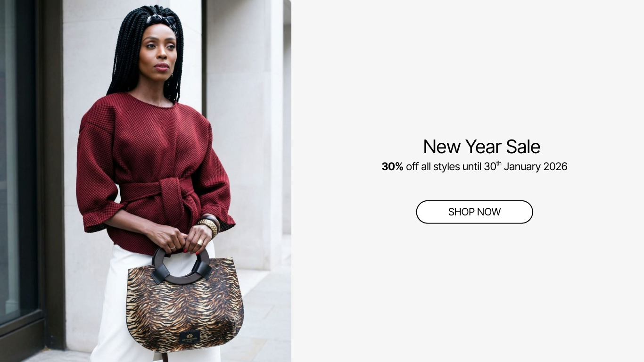
Task: Click the 'January 2026' date text
Action: [536, 166]
